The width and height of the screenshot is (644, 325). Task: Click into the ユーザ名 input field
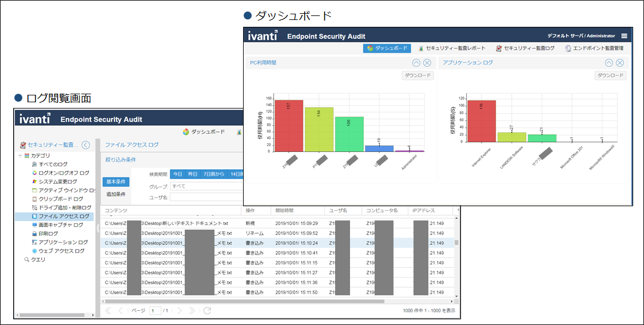206,197
